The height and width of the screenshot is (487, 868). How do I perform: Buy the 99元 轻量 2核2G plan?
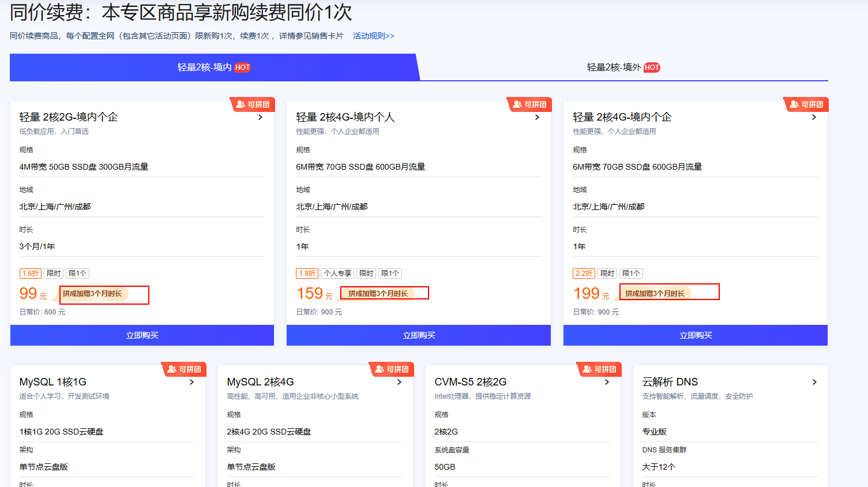point(142,335)
